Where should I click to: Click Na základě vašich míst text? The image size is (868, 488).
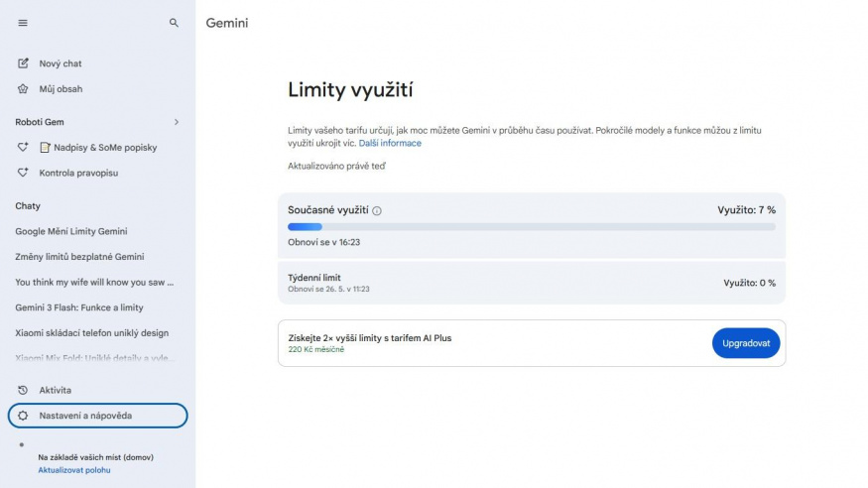click(96, 457)
